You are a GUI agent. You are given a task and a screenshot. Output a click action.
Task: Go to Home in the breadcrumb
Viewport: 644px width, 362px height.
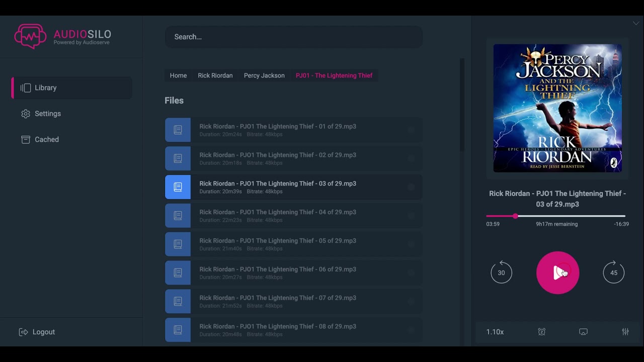[x=178, y=75]
